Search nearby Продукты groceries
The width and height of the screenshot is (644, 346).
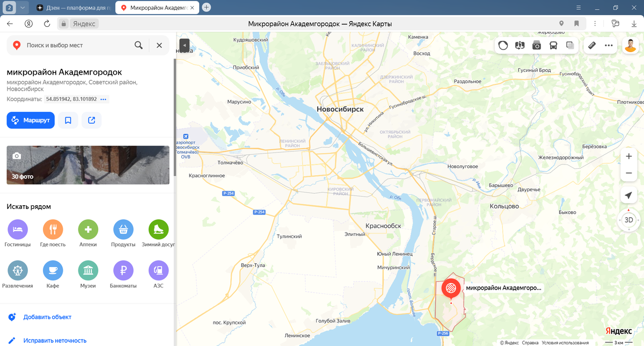point(123,234)
